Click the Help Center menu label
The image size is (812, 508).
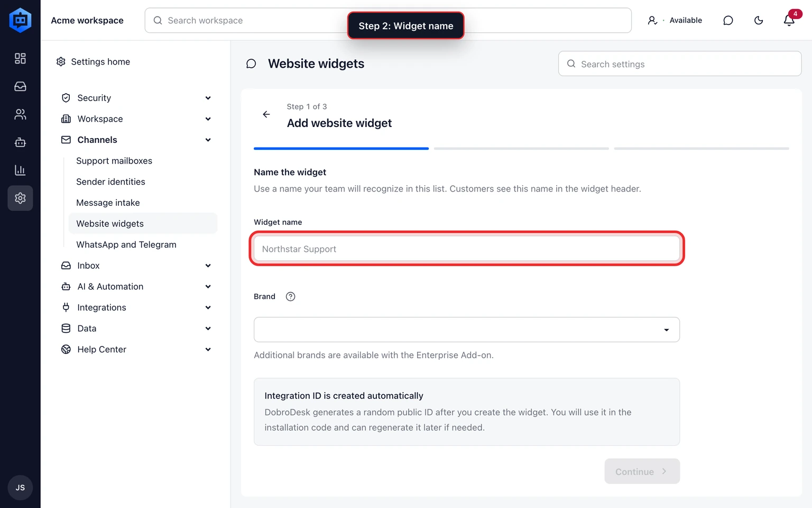coord(101,349)
